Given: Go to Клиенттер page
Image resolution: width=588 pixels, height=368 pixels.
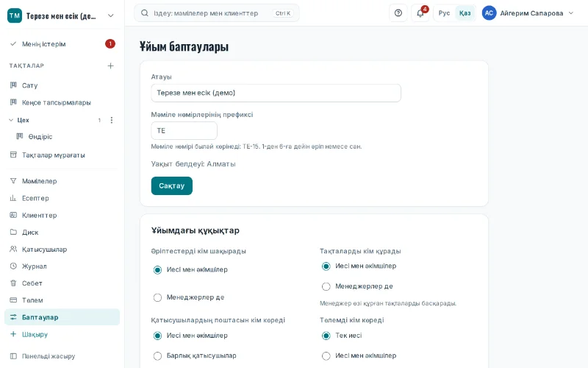Looking at the screenshot, I should pyautogui.click(x=62, y=215).
